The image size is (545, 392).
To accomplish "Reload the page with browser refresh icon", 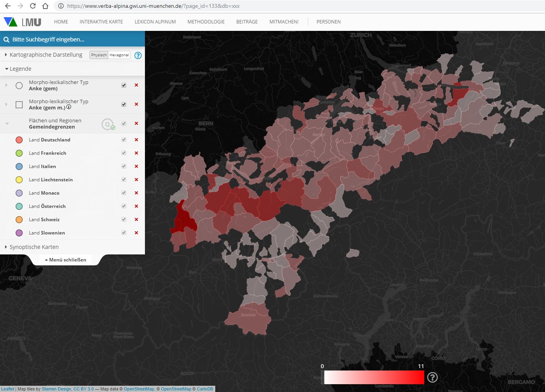I will [x=33, y=6].
